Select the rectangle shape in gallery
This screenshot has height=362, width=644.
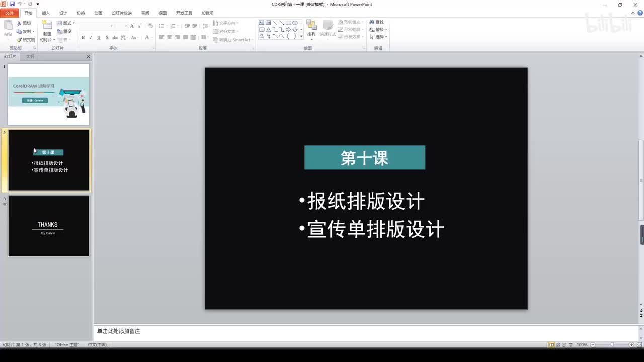tap(288, 23)
